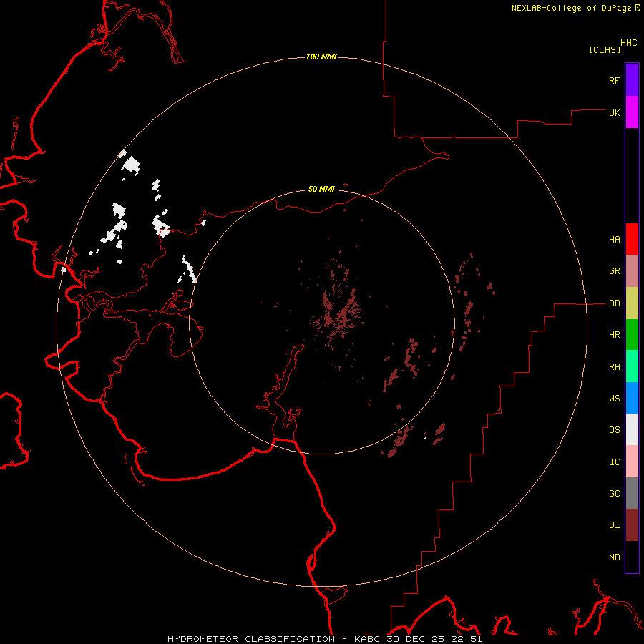Click the GC legend label
Screen dimensions: 644x644
(x=614, y=494)
